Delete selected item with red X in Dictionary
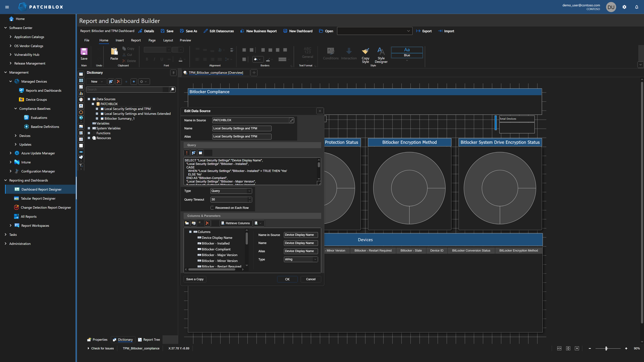Image resolution: width=644 pixels, height=362 pixels. [x=119, y=81]
